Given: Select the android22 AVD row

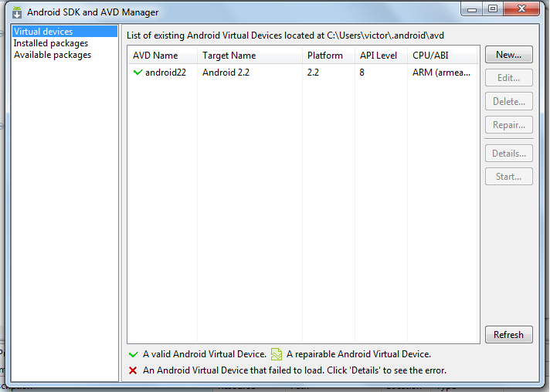Looking at the screenshot, I should (x=304, y=73).
